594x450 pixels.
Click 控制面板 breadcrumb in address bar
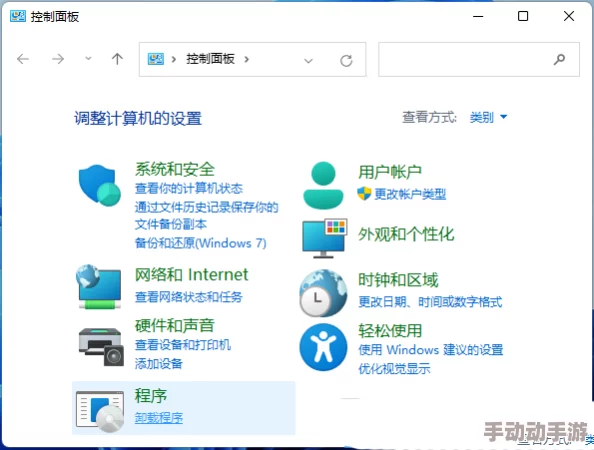[x=210, y=59]
